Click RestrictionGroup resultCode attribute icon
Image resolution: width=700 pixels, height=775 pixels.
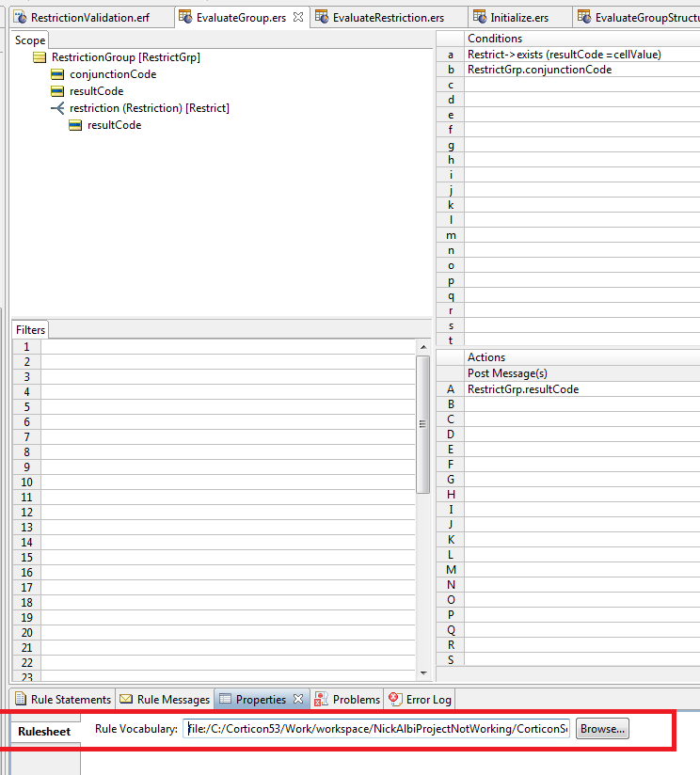pyautogui.click(x=57, y=91)
